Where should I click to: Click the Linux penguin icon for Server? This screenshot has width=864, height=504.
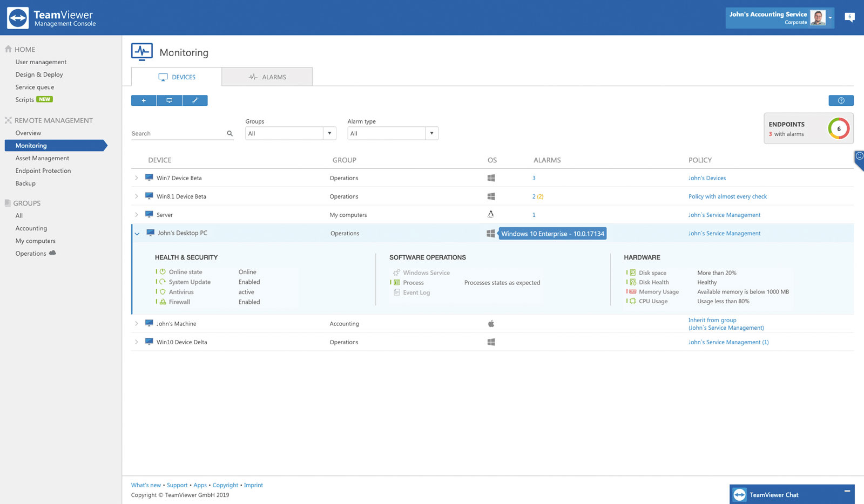click(x=491, y=214)
